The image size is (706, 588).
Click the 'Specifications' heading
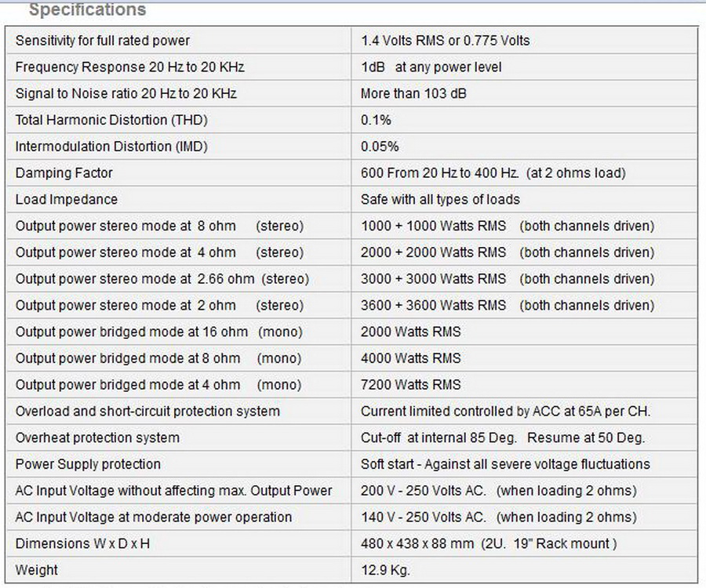[87, 9]
